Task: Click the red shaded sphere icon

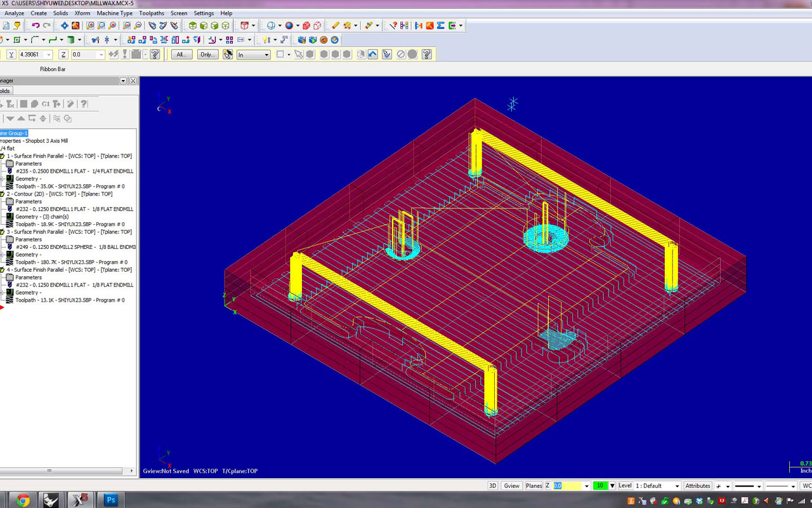Action: pos(306,25)
